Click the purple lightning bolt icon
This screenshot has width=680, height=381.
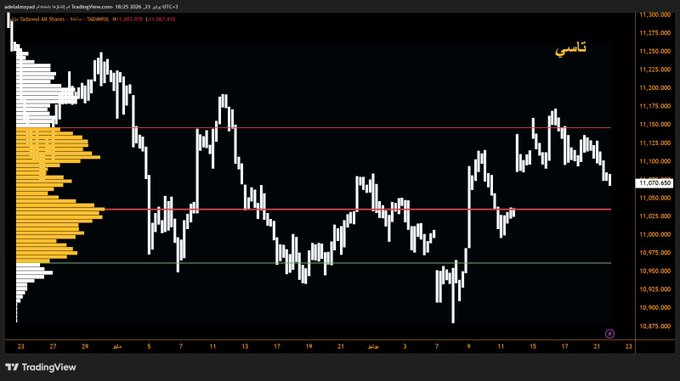click(609, 333)
